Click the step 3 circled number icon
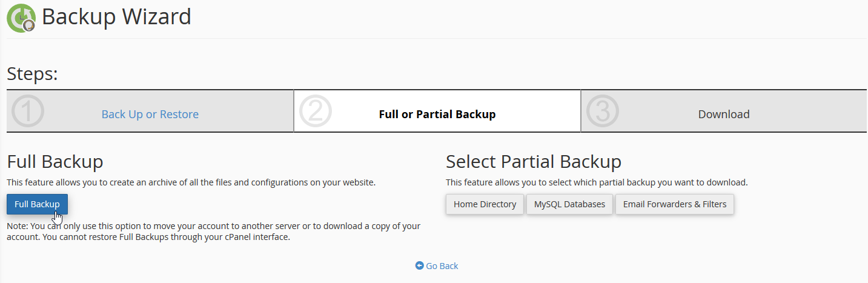This screenshot has width=868, height=283. [603, 112]
